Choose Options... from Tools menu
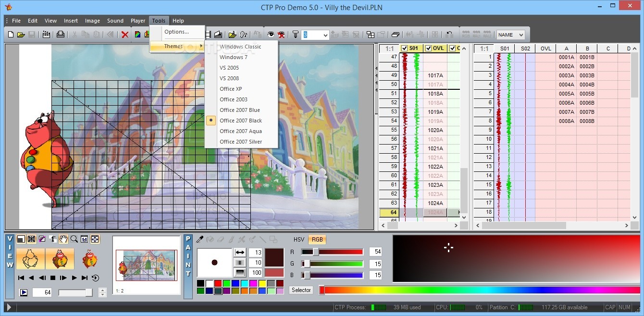The width and height of the screenshot is (644, 316). coord(177,32)
